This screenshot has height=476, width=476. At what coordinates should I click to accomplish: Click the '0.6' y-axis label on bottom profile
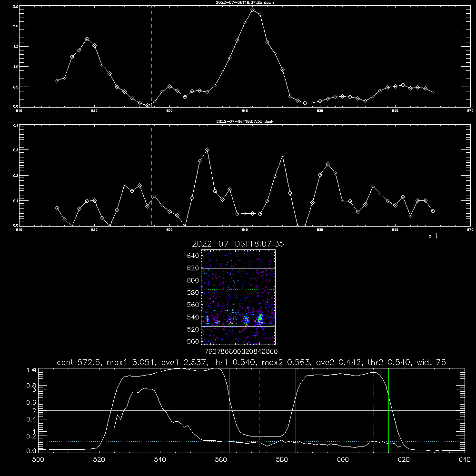[x=31, y=402]
